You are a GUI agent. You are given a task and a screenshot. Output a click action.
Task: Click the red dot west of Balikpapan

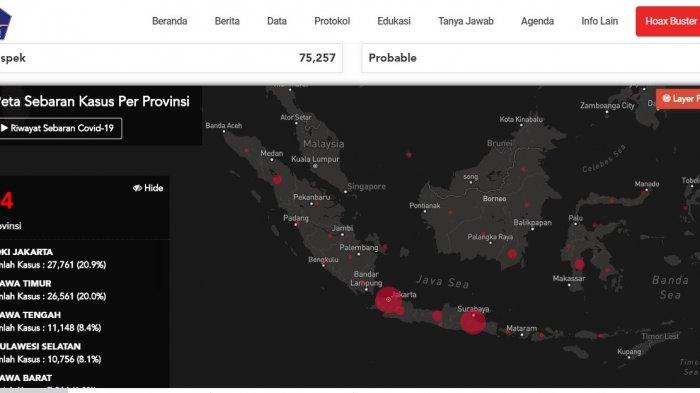coord(527,205)
